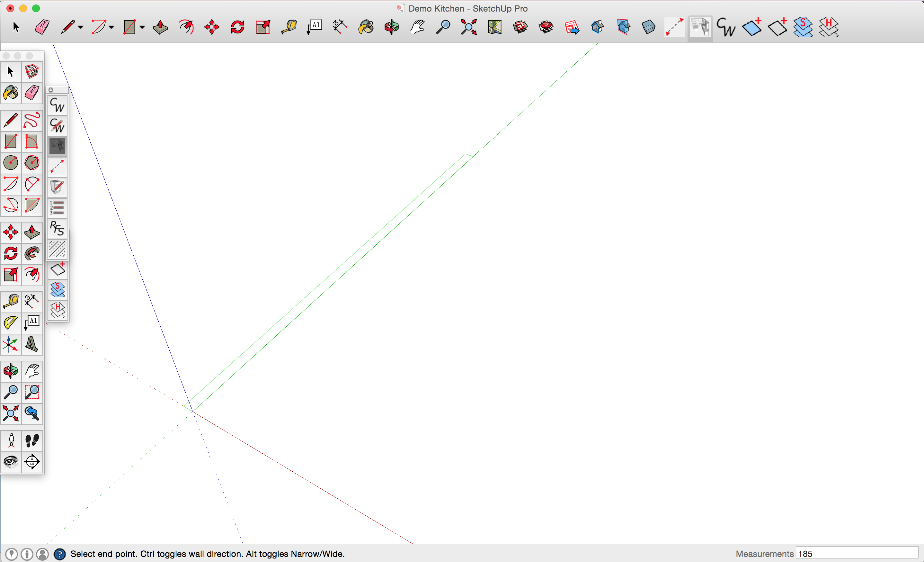Open the Rectangle tool dropdown arrow
924x562 pixels.
click(143, 27)
